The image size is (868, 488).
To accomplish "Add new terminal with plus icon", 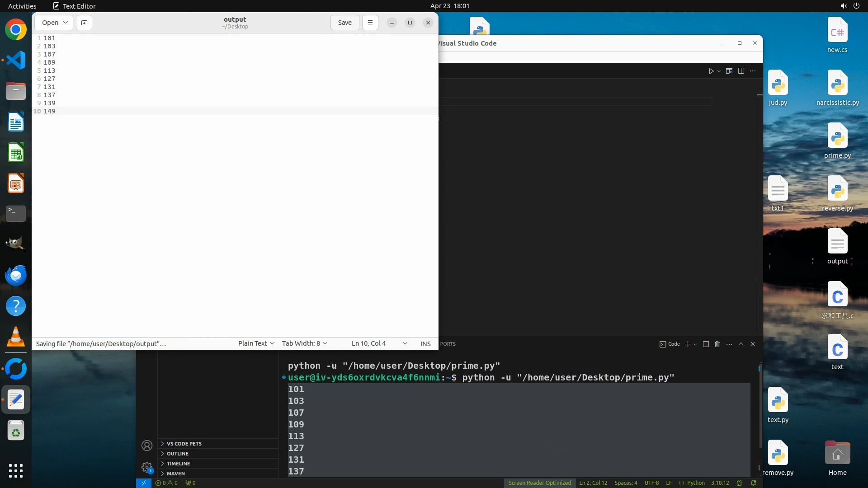I will 688,344.
